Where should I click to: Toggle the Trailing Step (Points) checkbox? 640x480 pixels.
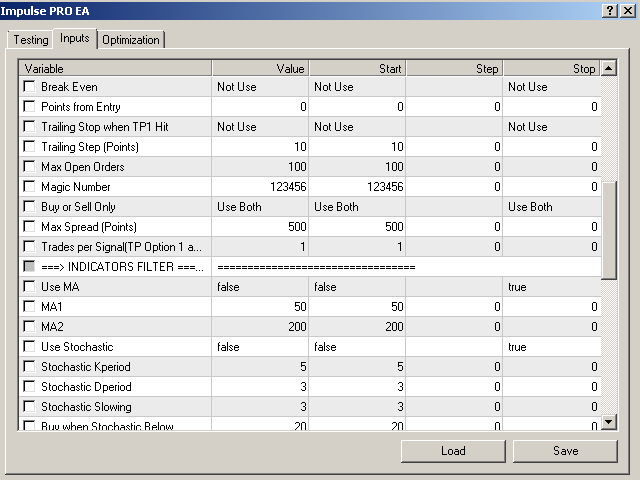pos(29,147)
